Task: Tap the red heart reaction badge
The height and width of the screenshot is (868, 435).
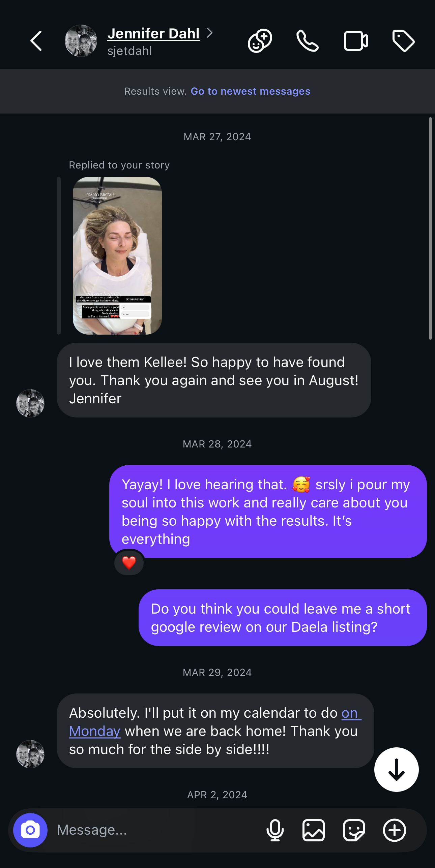Action: [x=129, y=563]
